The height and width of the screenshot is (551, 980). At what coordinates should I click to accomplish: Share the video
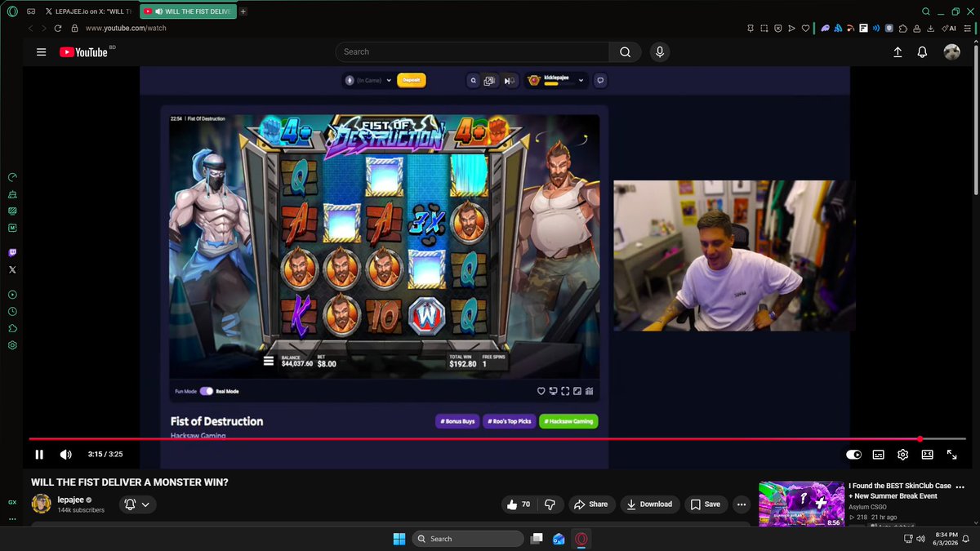pos(591,504)
